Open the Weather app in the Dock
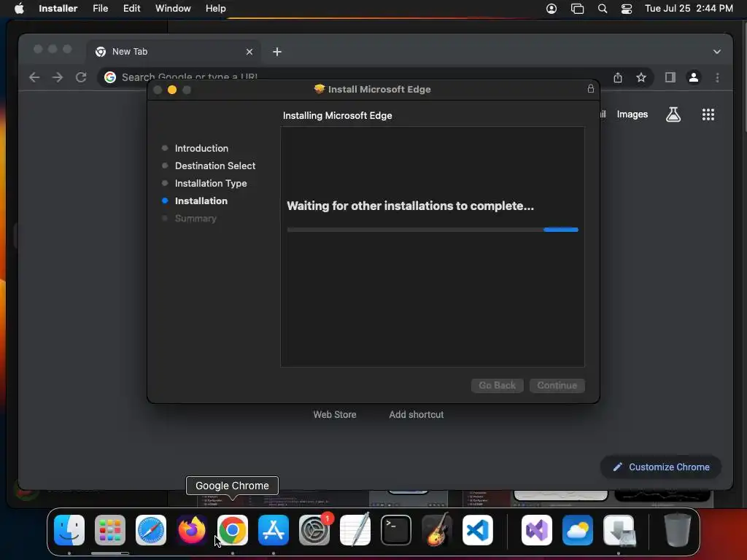The width and height of the screenshot is (747, 560). point(578,530)
